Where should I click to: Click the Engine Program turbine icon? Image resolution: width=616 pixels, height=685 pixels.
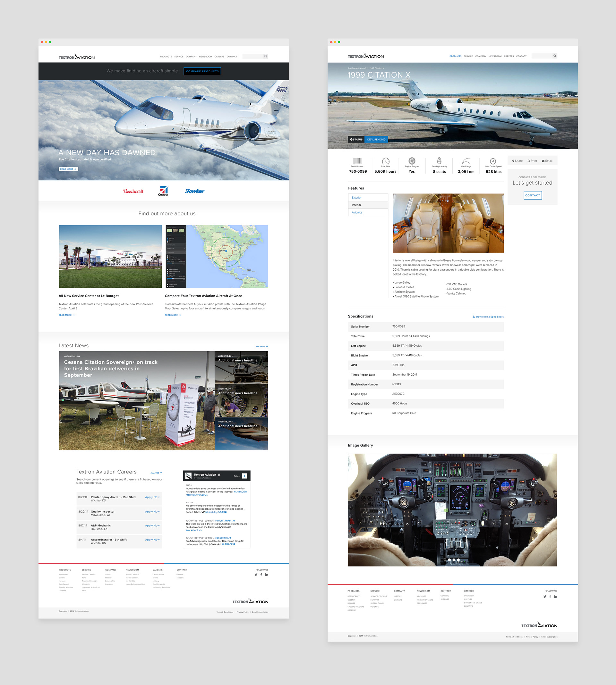click(x=412, y=161)
